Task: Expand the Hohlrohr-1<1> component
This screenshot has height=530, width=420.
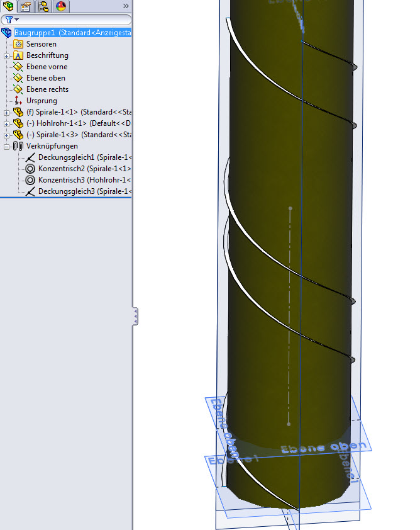Action: [x=6, y=124]
